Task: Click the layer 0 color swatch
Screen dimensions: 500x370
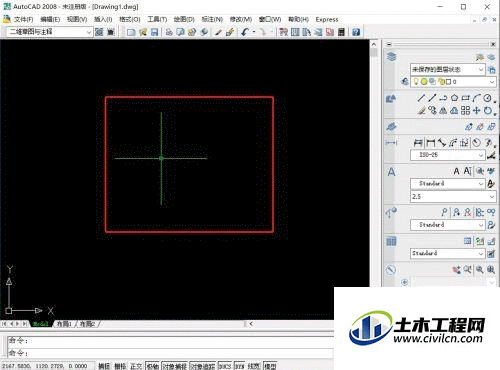Action: pos(449,82)
